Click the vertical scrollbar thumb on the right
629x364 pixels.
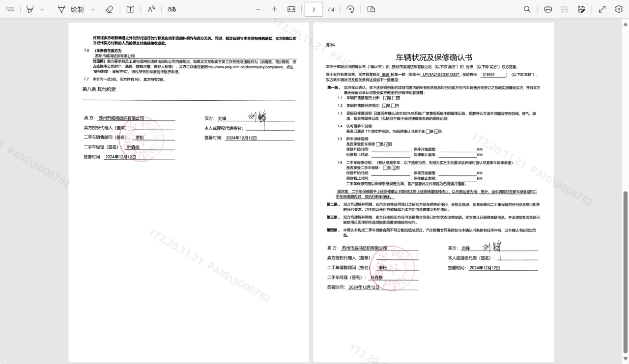[x=626, y=272]
